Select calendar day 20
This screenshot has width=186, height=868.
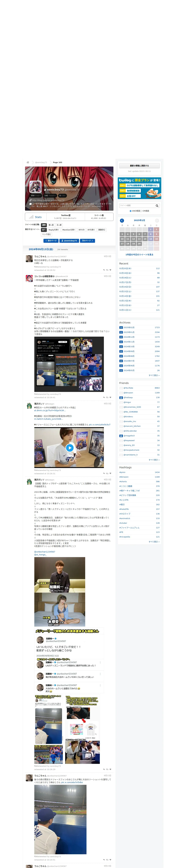(139, 244)
